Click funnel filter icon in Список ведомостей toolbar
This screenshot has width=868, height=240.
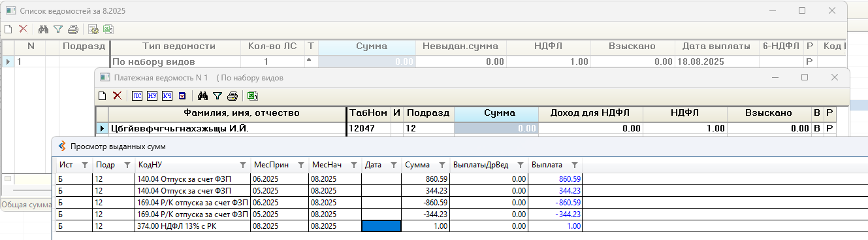[x=58, y=29]
